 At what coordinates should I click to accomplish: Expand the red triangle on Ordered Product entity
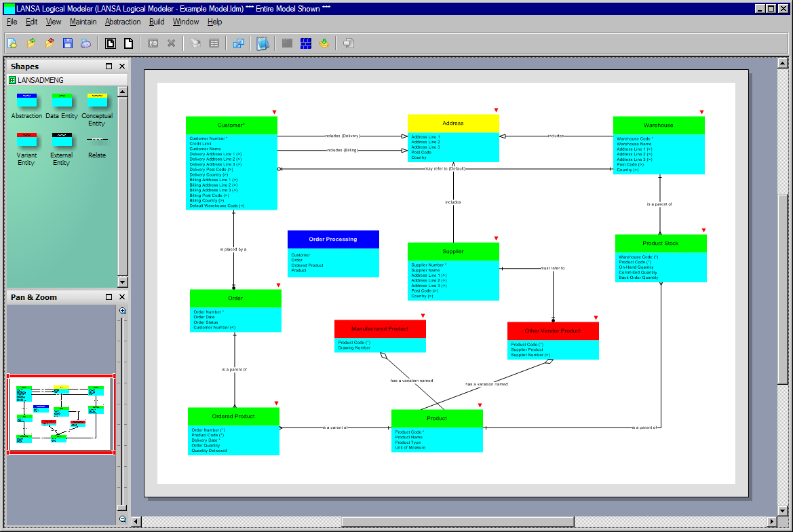coord(276,404)
